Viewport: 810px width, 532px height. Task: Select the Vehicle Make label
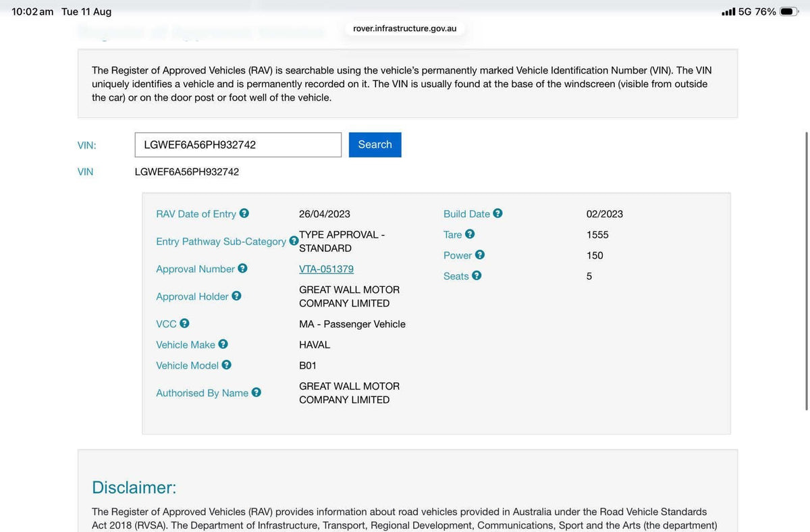point(186,344)
